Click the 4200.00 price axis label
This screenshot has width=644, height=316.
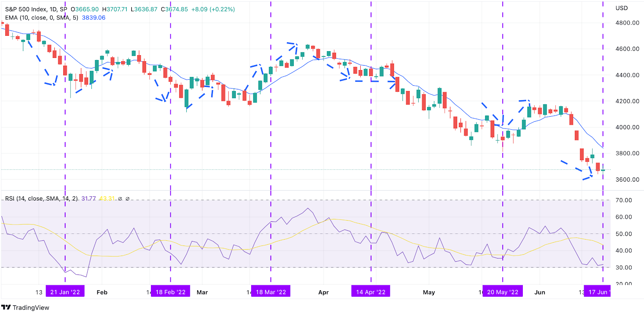pos(627,101)
